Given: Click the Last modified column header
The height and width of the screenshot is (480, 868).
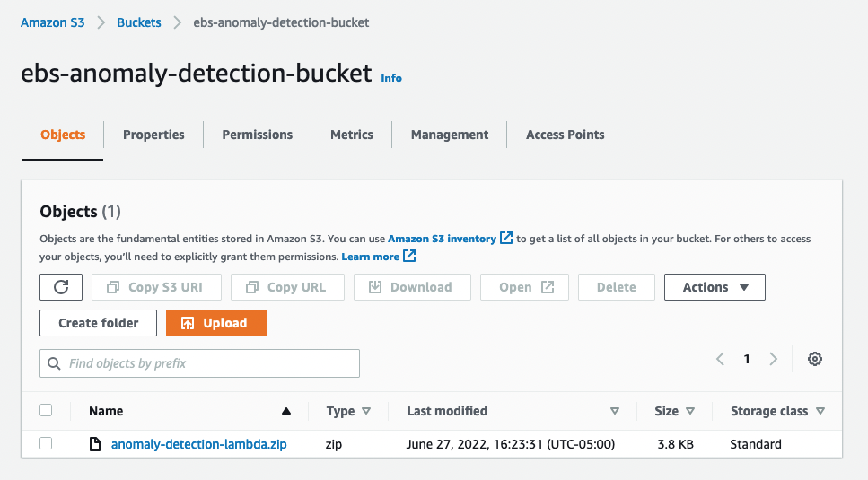Looking at the screenshot, I should [x=447, y=411].
